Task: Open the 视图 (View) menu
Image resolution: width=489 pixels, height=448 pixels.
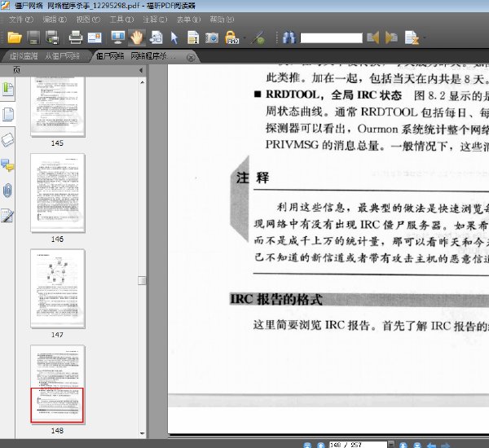Action: click(88, 20)
